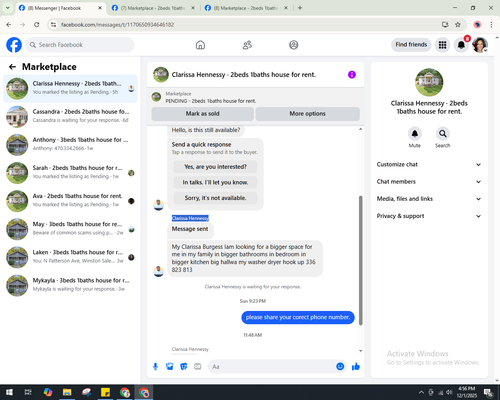Expand the Privacy & support section
Screen dimensions: 500x400
coord(429,216)
